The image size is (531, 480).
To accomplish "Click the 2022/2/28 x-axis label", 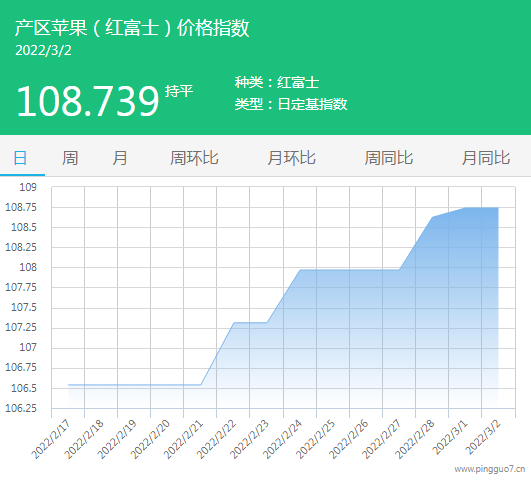I will tap(415, 439).
